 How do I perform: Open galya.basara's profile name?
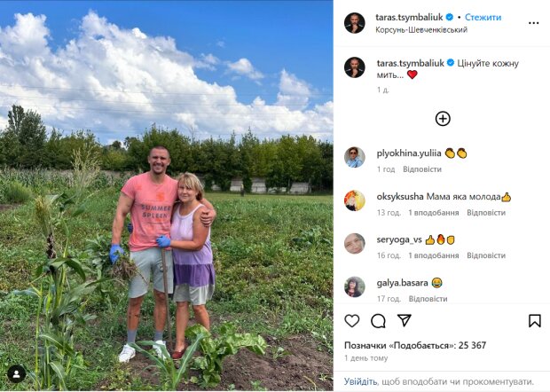[x=402, y=283]
